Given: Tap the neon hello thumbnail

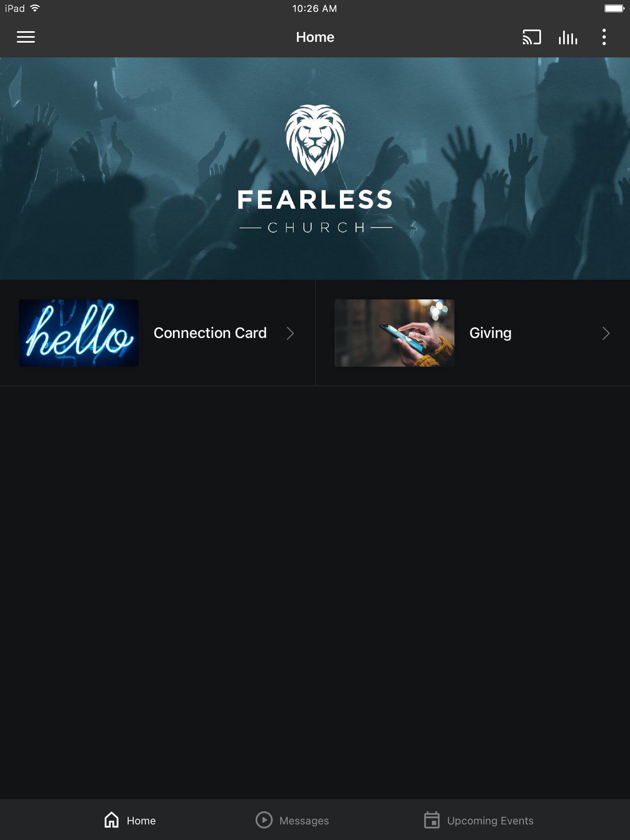Looking at the screenshot, I should click(x=79, y=333).
